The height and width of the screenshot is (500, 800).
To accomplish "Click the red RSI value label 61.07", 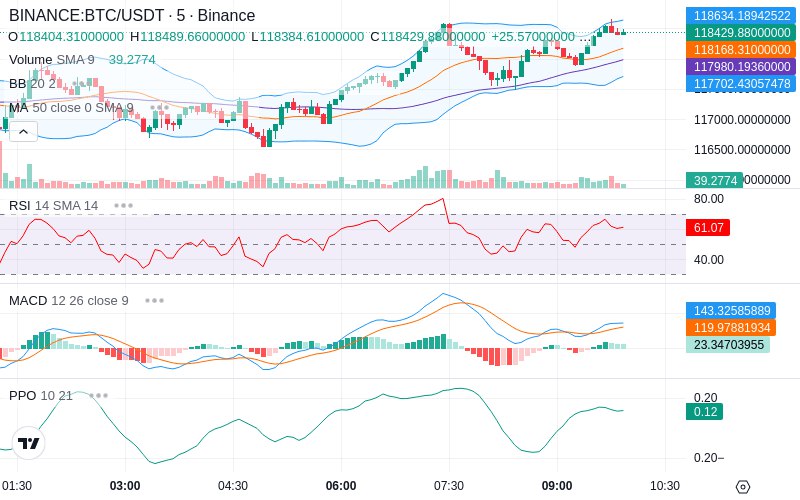I will [x=708, y=228].
